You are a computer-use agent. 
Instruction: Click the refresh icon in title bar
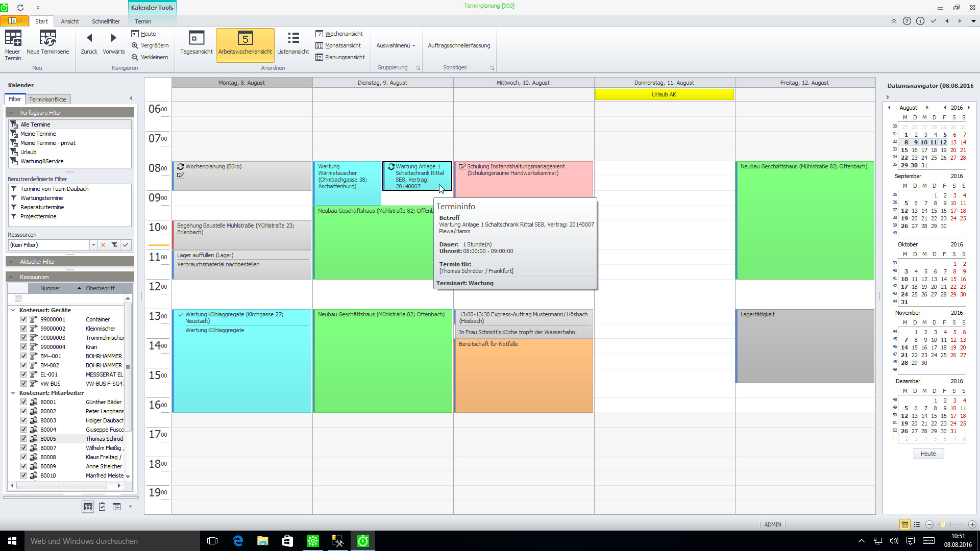point(20,8)
